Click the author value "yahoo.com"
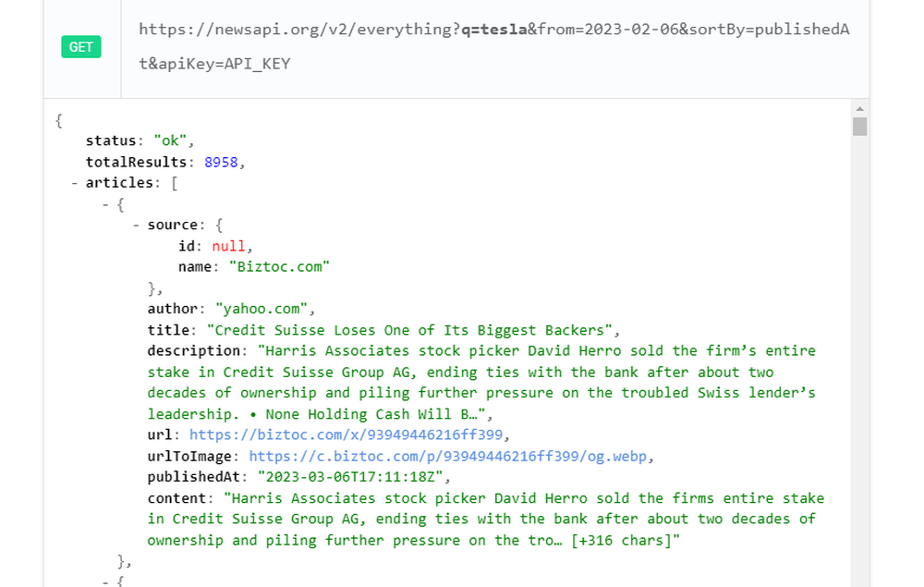The width and height of the screenshot is (924, 587). tap(261, 309)
